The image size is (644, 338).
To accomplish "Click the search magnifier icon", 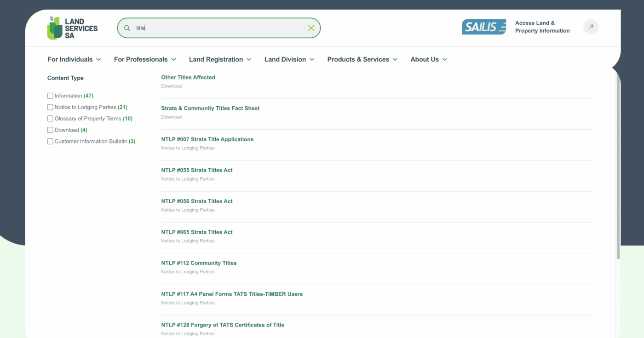I will coord(127,28).
